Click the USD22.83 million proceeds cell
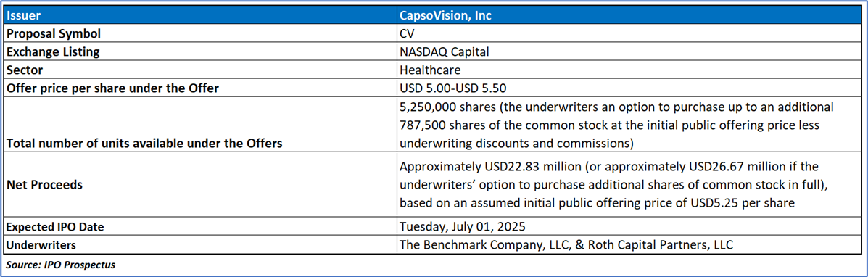The height and width of the screenshot is (277, 868). 631,185
